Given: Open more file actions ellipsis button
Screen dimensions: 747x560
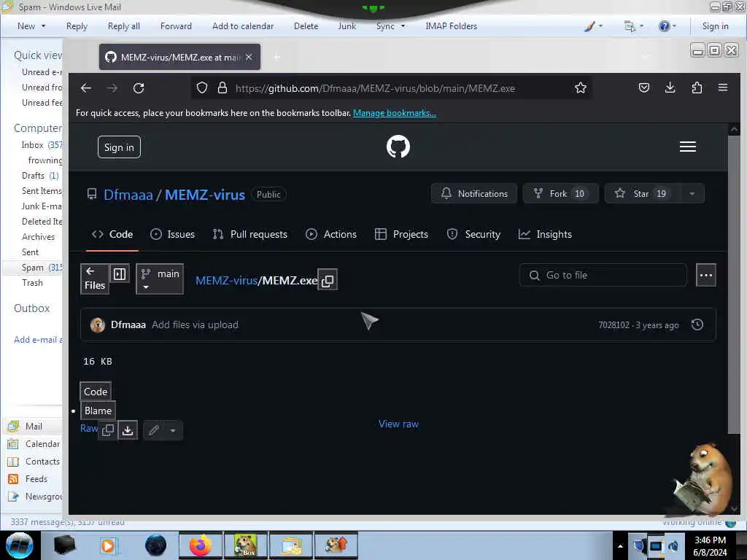Looking at the screenshot, I should (x=705, y=275).
